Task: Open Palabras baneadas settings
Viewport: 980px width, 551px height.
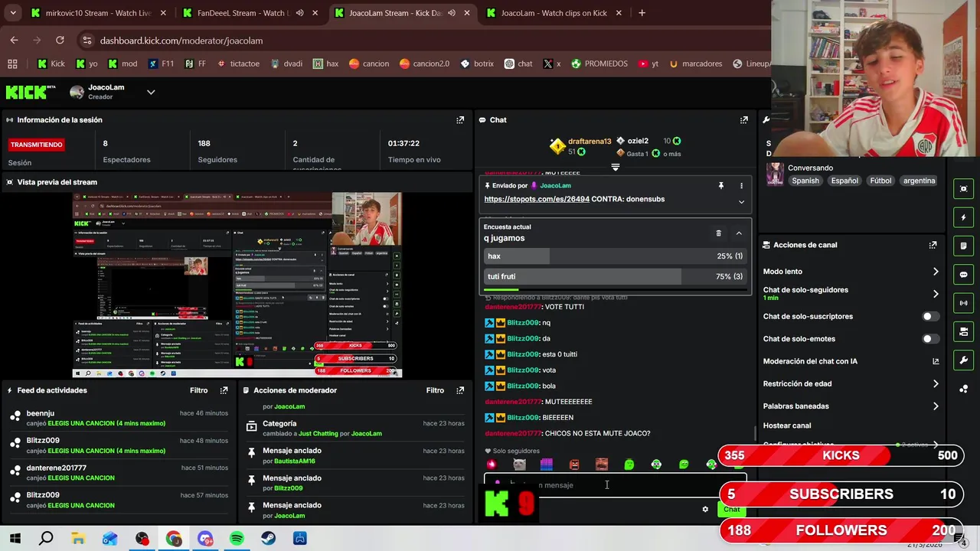Action: click(x=851, y=406)
